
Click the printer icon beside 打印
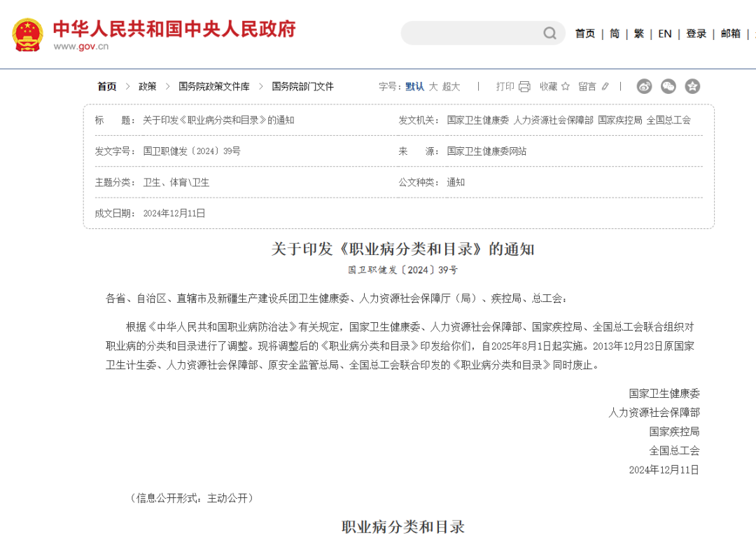[524, 86]
